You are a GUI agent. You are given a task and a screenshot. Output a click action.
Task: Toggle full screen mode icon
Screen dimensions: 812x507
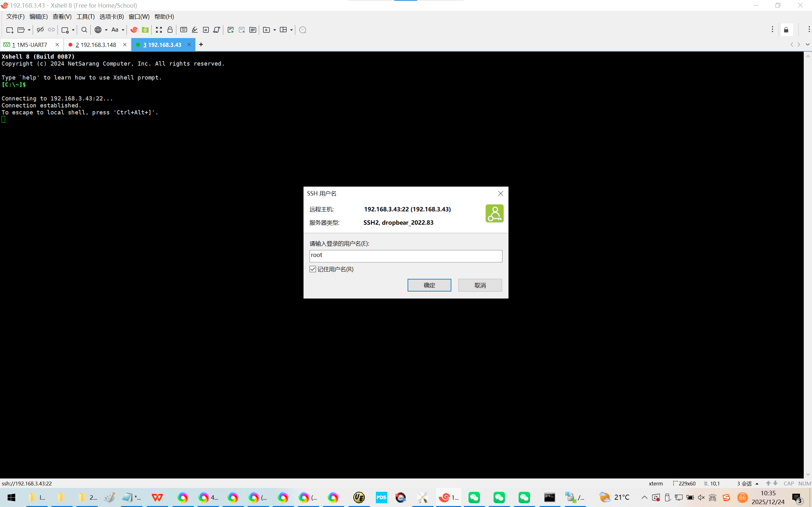pyautogui.click(x=159, y=30)
